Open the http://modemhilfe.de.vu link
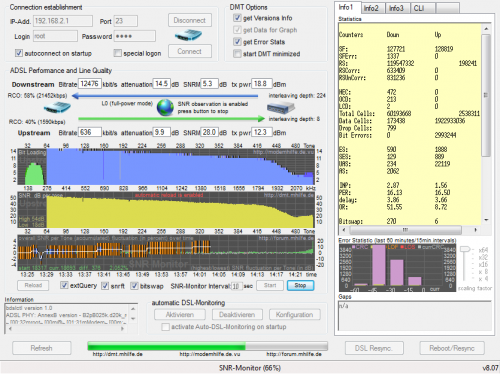This screenshot has width=500, height=374. pos(210,354)
